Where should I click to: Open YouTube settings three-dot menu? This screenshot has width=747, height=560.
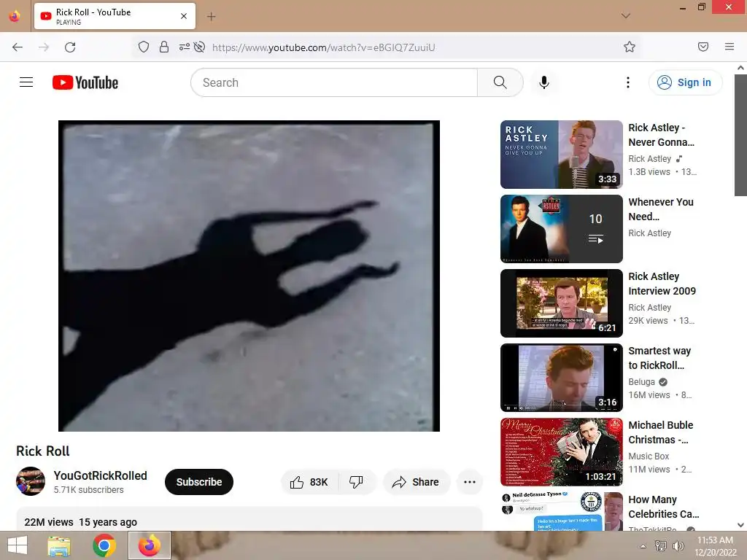[627, 82]
